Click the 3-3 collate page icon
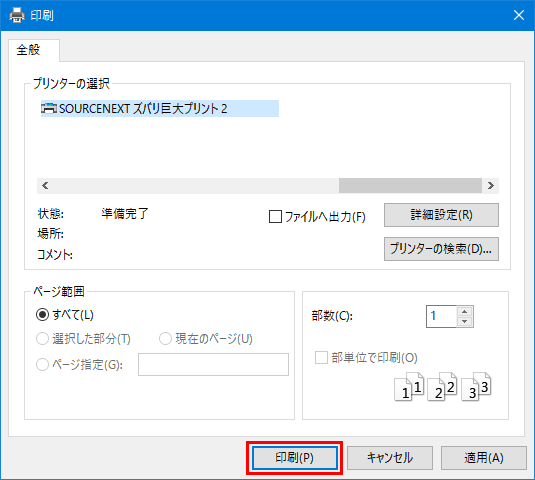The image size is (535, 480). click(476, 387)
